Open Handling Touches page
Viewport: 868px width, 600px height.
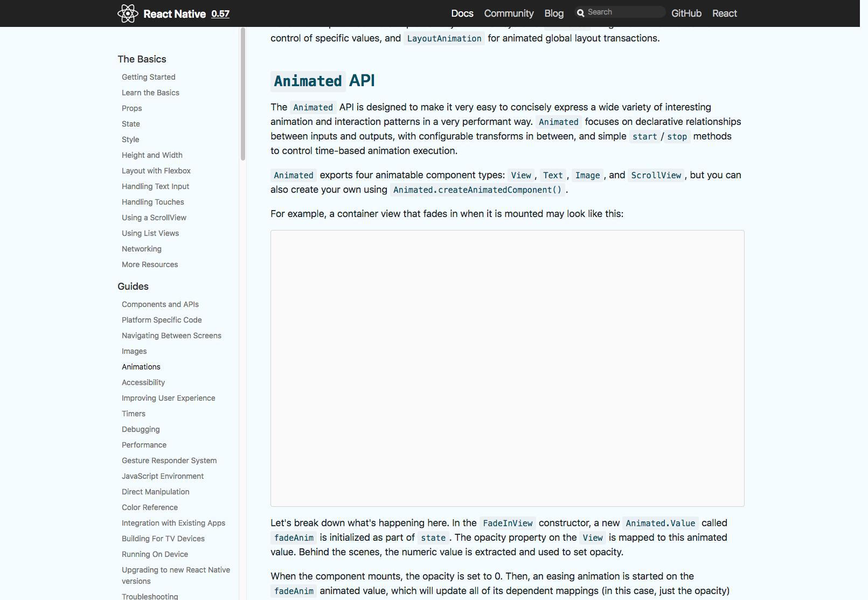[x=152, y=202]
